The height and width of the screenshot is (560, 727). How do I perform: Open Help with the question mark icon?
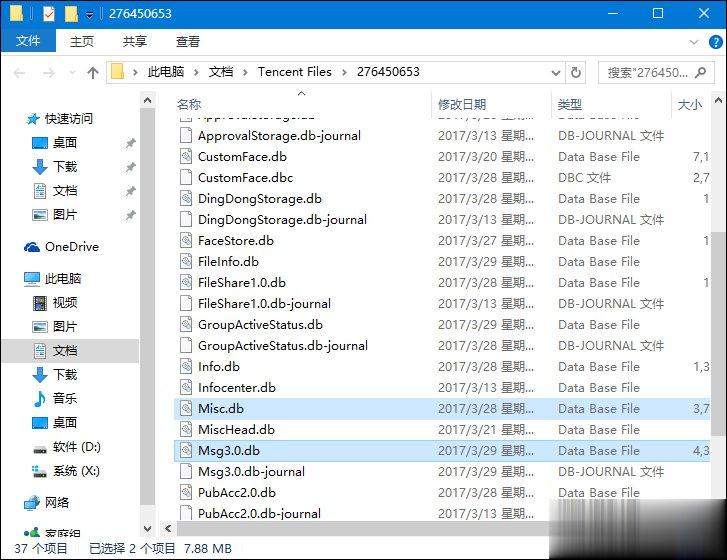point(715,42)
